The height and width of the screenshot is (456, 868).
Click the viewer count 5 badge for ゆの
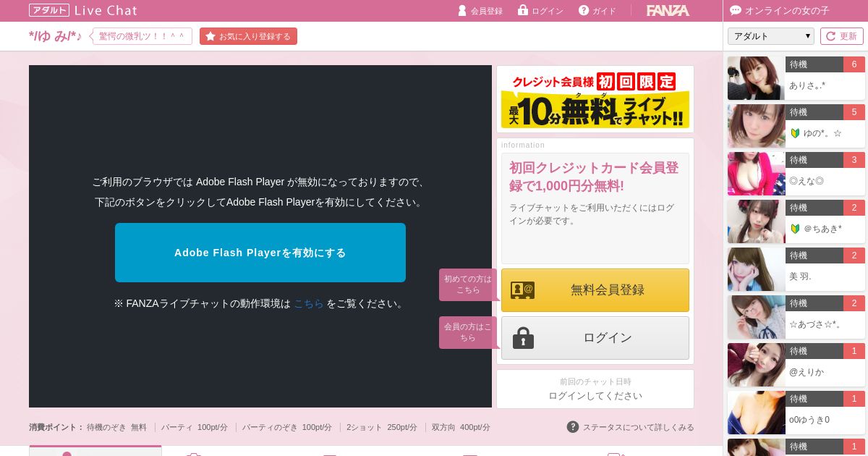click(854, 112)
